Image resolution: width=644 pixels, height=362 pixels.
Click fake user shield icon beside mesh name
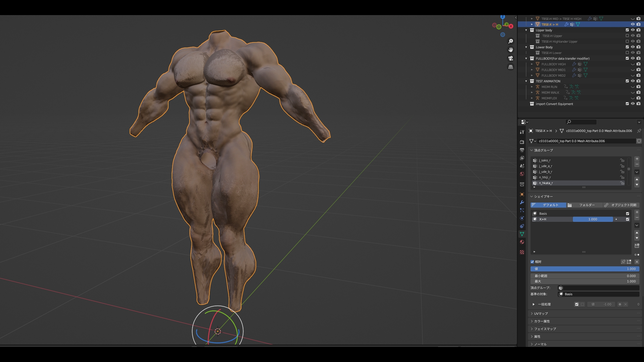coord(639,141)
